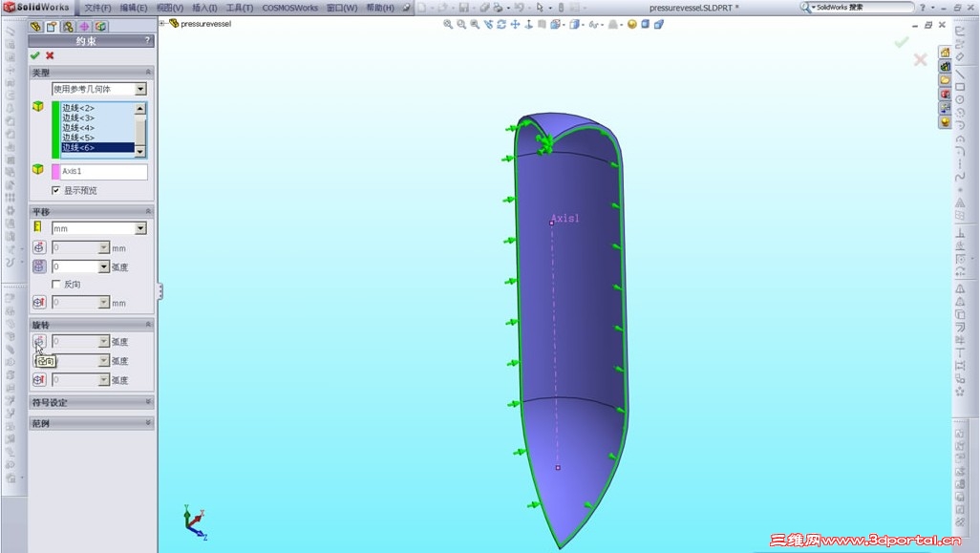Open the 文件(F) menu
980x553 pixels.
(97, 8)
